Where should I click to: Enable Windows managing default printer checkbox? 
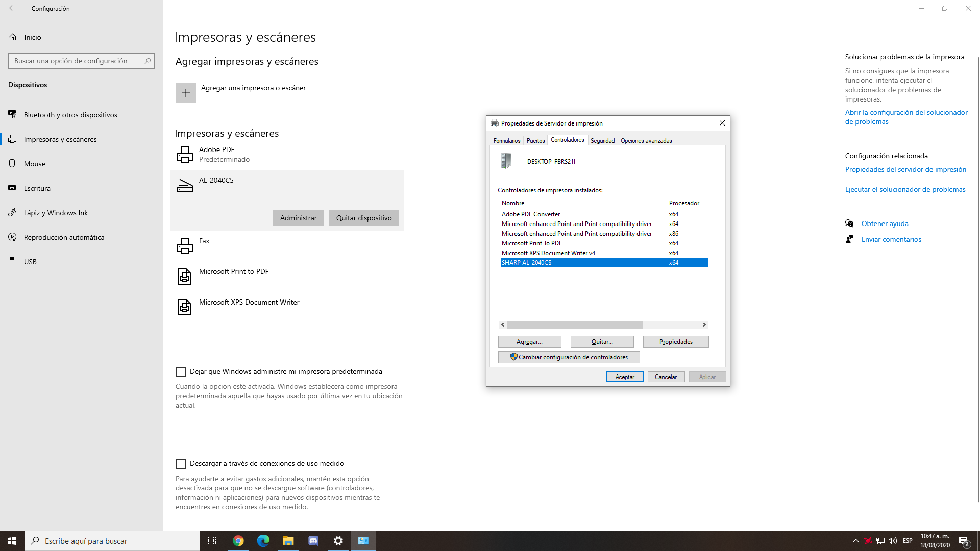click(181, 372)
